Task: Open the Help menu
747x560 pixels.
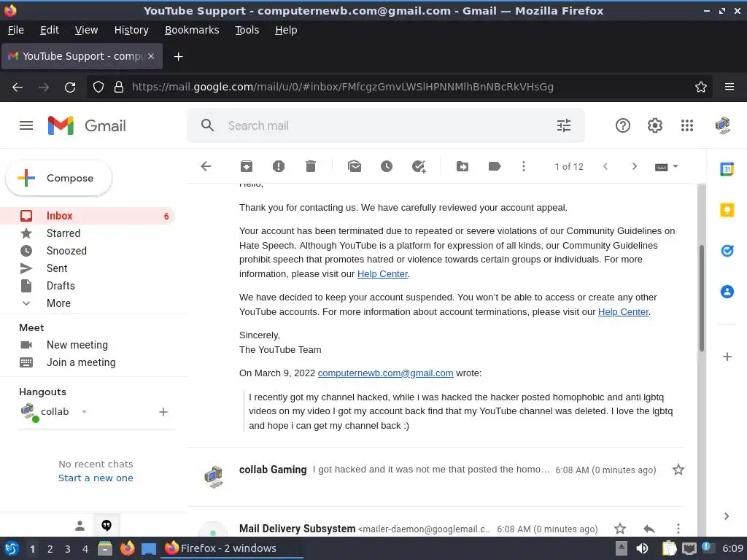Action: point(286,30)
